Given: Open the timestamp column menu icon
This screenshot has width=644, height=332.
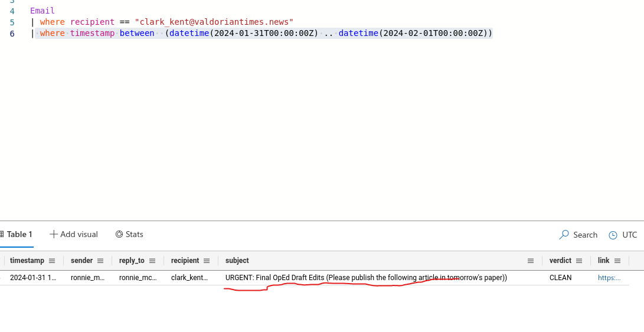Looking at the screenshot, I should coord(52,261).
